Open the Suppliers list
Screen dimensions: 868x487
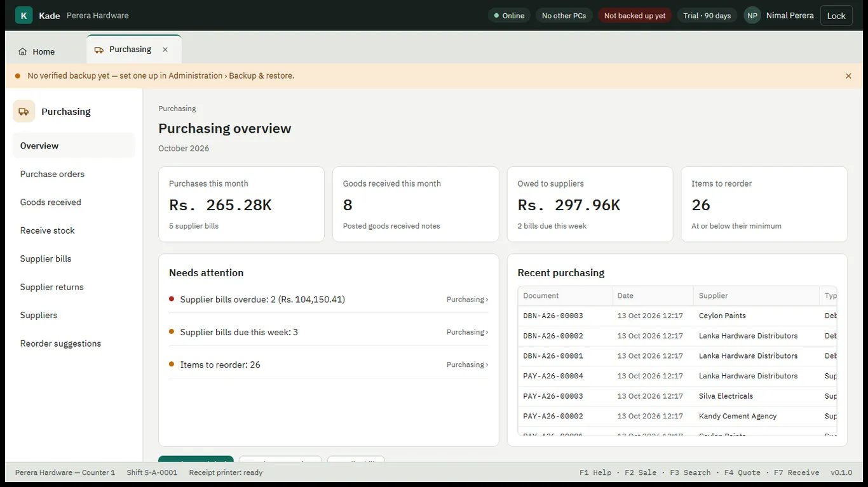(74, 316)
